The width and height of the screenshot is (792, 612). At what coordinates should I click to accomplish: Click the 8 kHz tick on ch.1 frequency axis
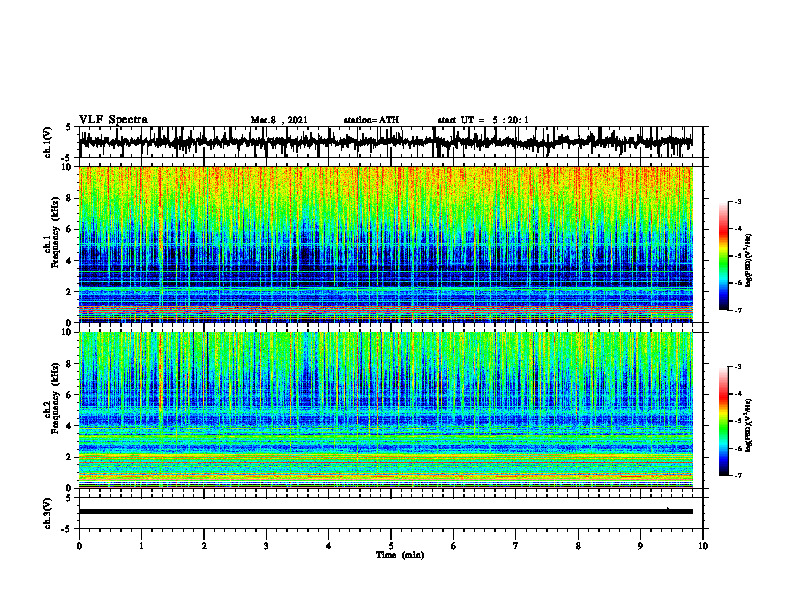point(70,198)
